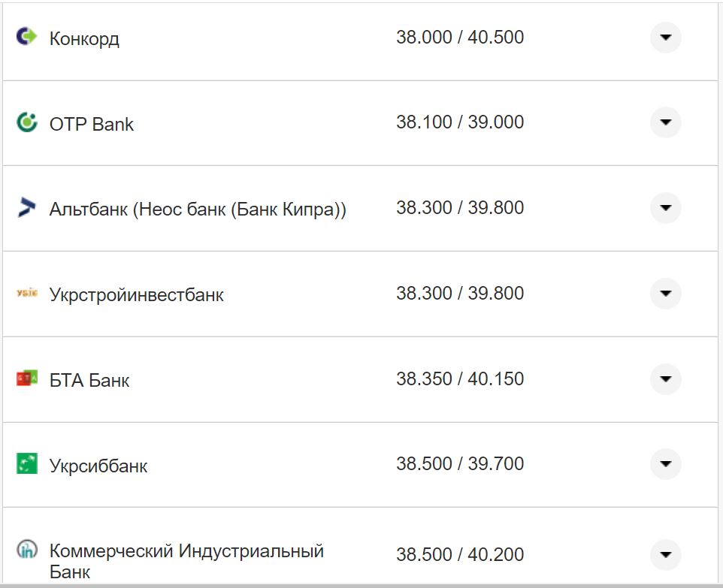This screenshot has height=588, width=723.
Task: Expand the Укрсиббанк rates dropdown
Action: coord(665,464)
